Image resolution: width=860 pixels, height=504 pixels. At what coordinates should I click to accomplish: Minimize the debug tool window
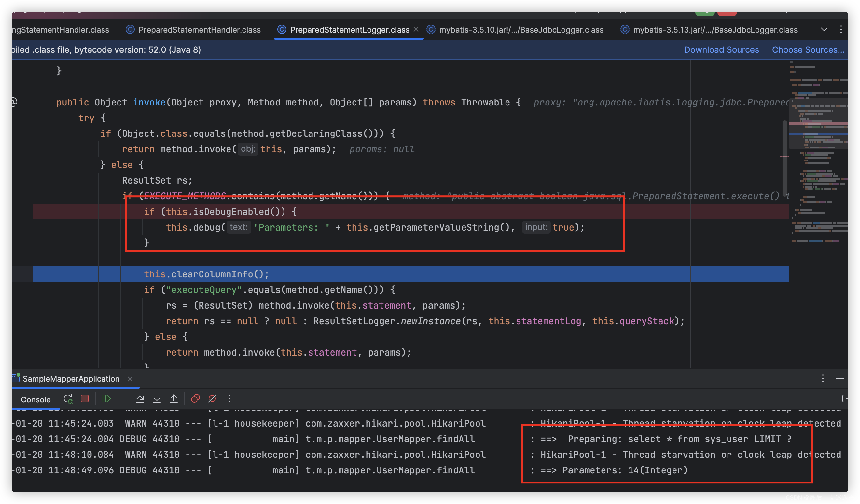click(x=839, y=378)
